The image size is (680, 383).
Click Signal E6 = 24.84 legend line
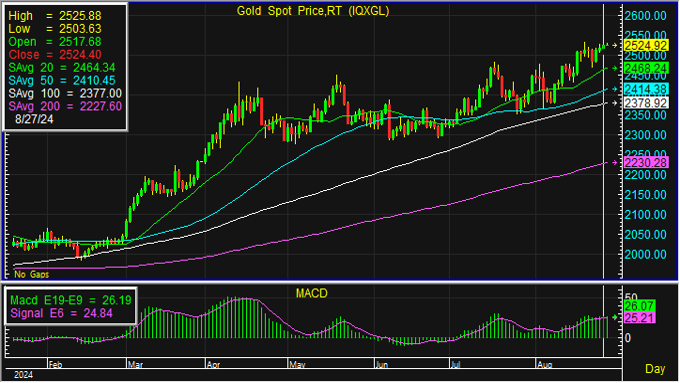[61, 314]
